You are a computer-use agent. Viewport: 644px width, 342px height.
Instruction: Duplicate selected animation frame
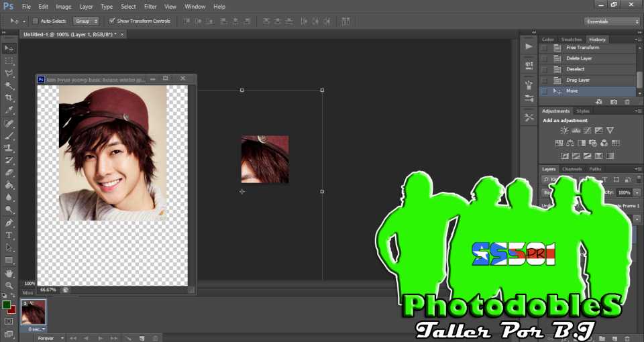point(142,338)
